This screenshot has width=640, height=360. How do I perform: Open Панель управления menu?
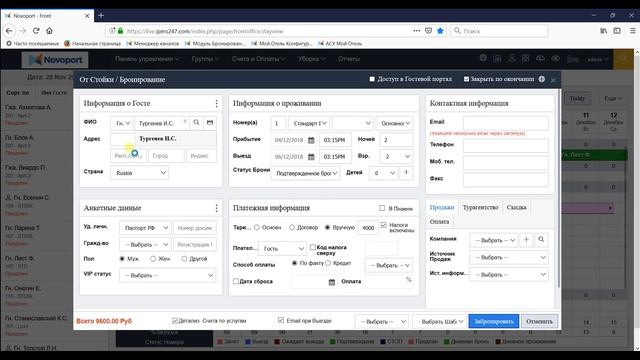coord(147,59)
